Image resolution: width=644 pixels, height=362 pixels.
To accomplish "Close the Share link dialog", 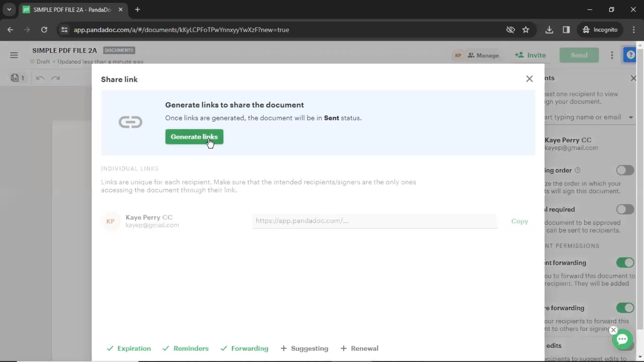I will (x=529, y=79).
